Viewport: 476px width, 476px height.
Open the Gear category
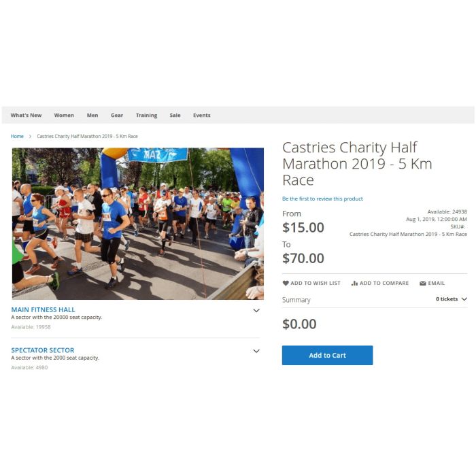point(117,116)
